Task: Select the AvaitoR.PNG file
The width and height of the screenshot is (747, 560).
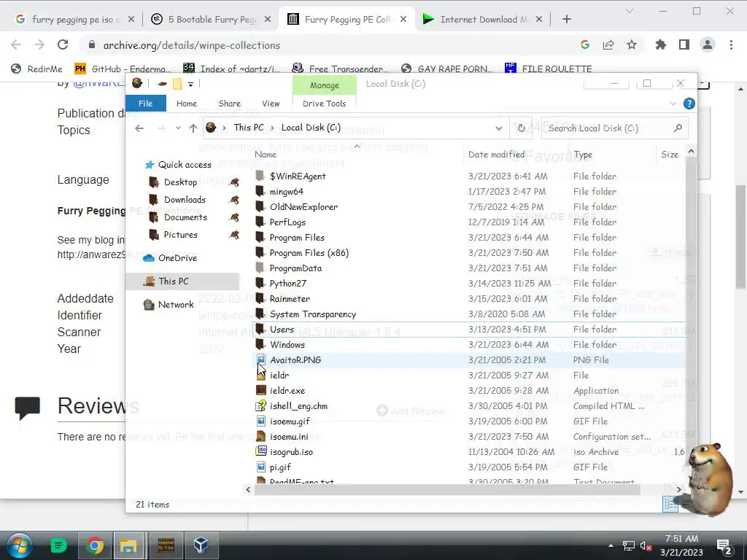Action: [x=295, y=360]
